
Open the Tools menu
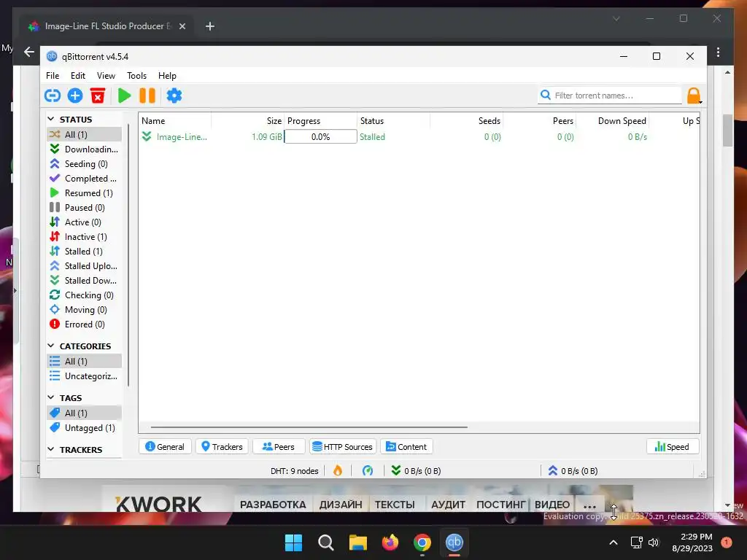(x=136, y=76)
